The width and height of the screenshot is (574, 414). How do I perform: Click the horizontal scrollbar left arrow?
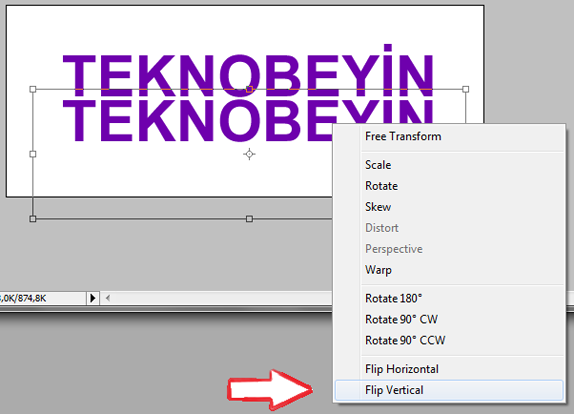pos(108,298)
